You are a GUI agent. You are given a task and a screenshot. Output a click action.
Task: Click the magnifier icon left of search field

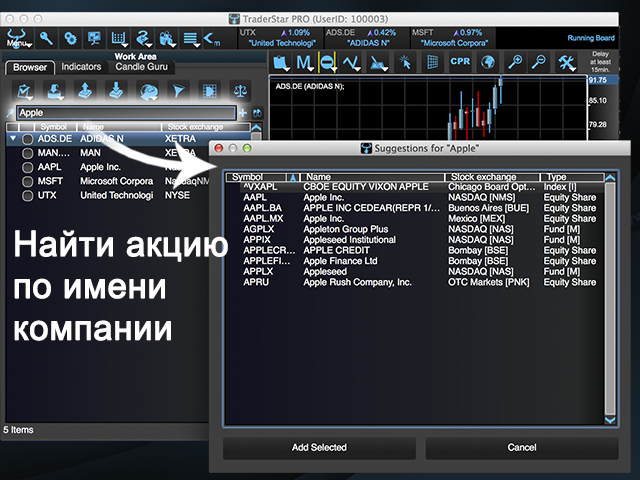tap(10, 113)
